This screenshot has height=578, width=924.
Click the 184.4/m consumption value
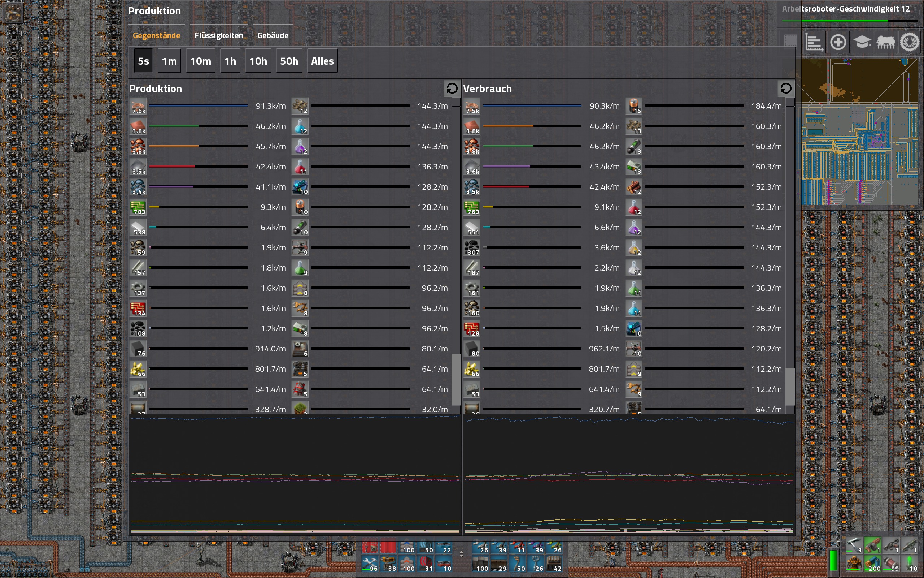[766, 106]
